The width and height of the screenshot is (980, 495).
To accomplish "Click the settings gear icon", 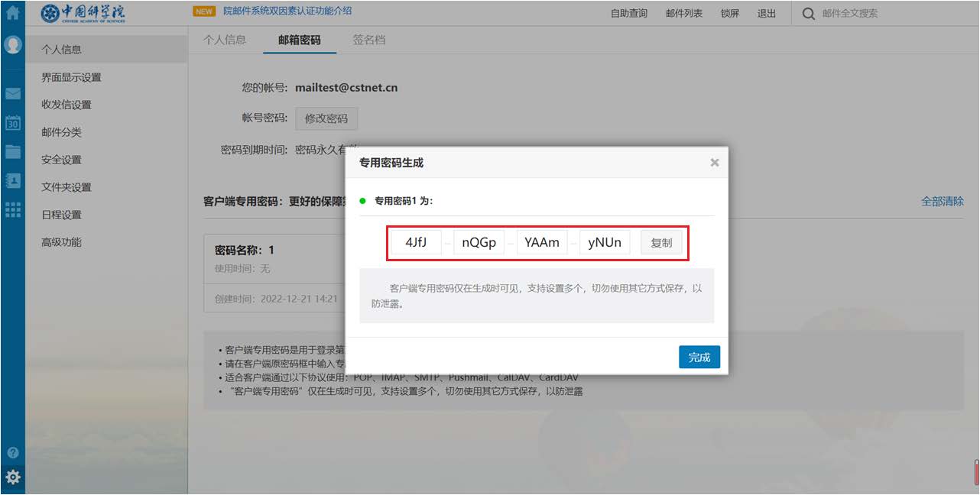I will pyautogui.click(x=12, y=477).
